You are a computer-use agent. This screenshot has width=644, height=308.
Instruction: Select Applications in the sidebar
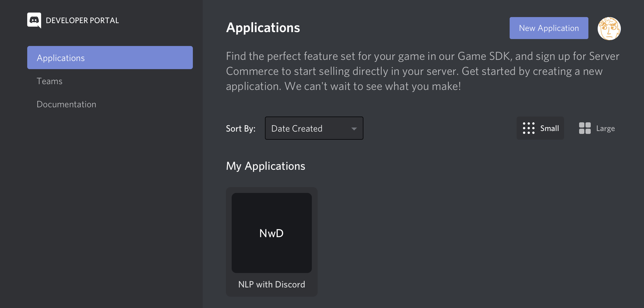pos(110,58)
